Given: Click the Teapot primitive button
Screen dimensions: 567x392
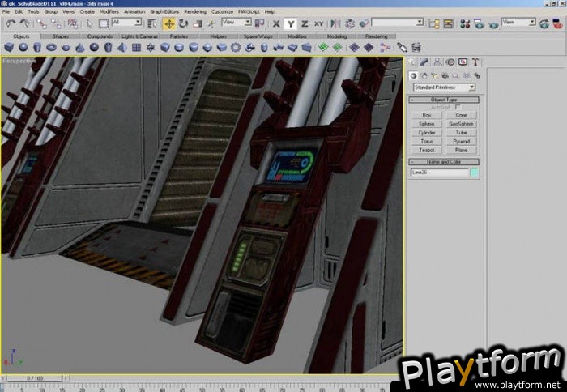Looking at the screenshot, I should (427, 150).
